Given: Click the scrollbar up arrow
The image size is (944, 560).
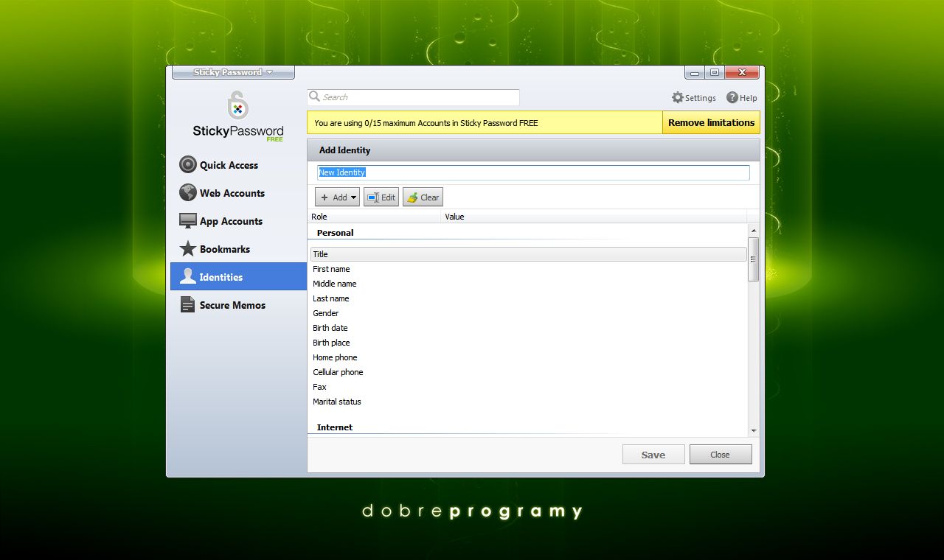Looking at the screenshot, I should click(753, 229).
